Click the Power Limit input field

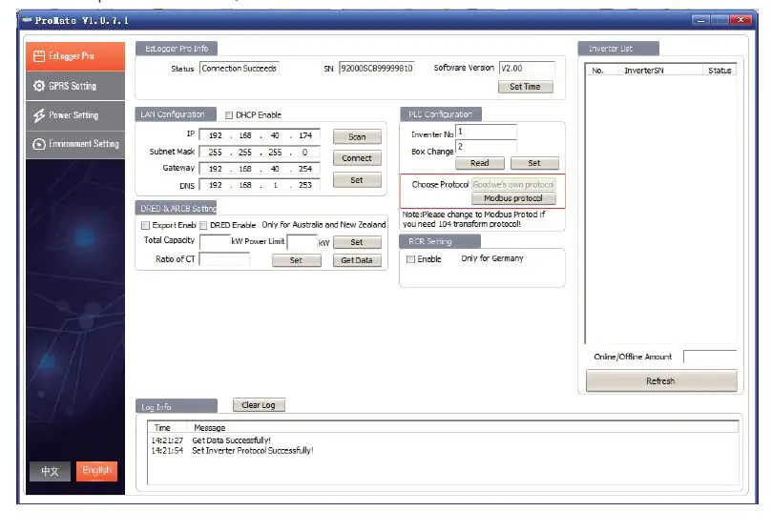pyautogui.click(x=302, y=241)
